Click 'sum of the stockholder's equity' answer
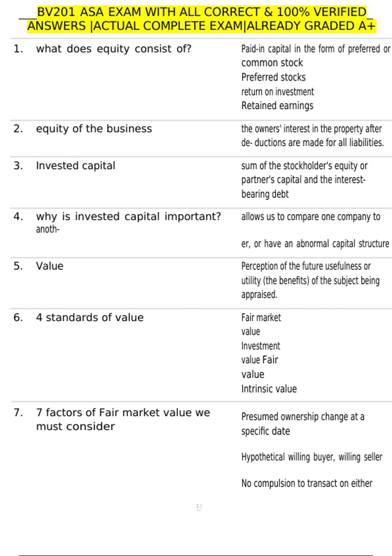This screenshot has width=392, height=556. point(304,166)
